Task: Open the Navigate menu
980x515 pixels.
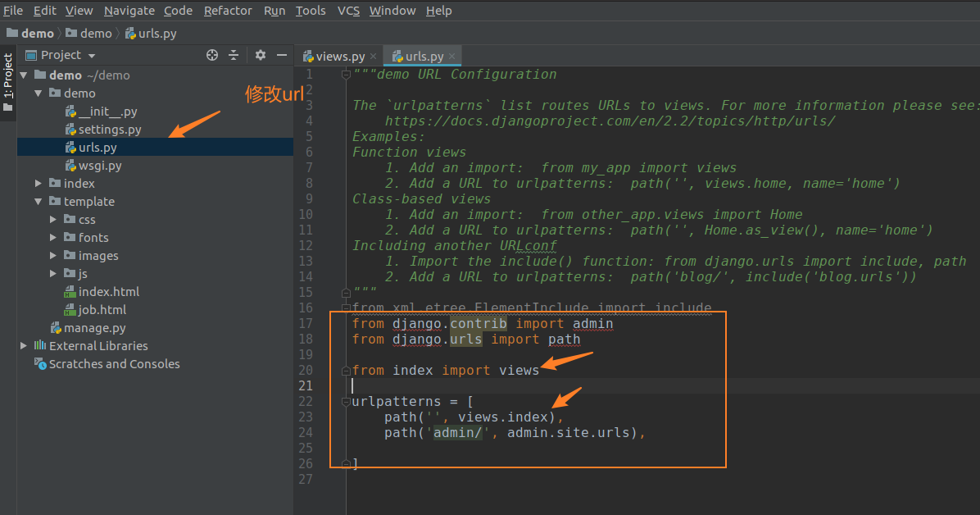Action: (129, 11)
